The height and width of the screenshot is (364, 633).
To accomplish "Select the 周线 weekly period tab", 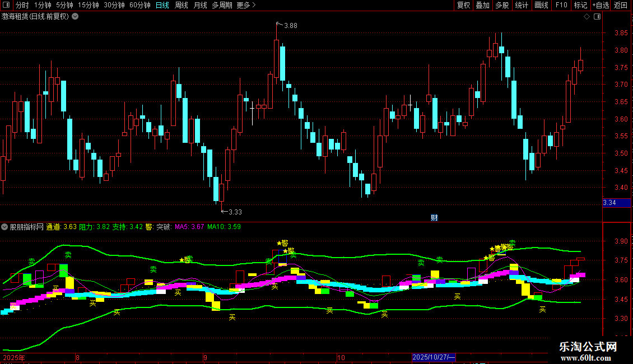I will [x=181, y=5].
